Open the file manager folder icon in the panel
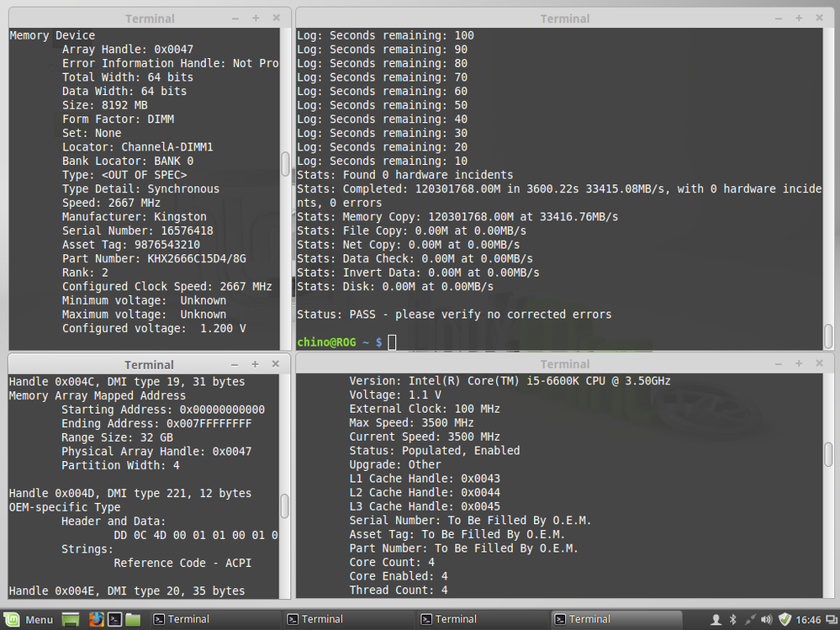The image size is (840, 630). 133,620
